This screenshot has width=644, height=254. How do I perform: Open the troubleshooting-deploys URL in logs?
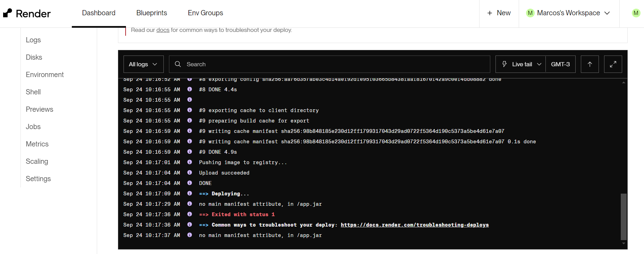click(415, 225)
